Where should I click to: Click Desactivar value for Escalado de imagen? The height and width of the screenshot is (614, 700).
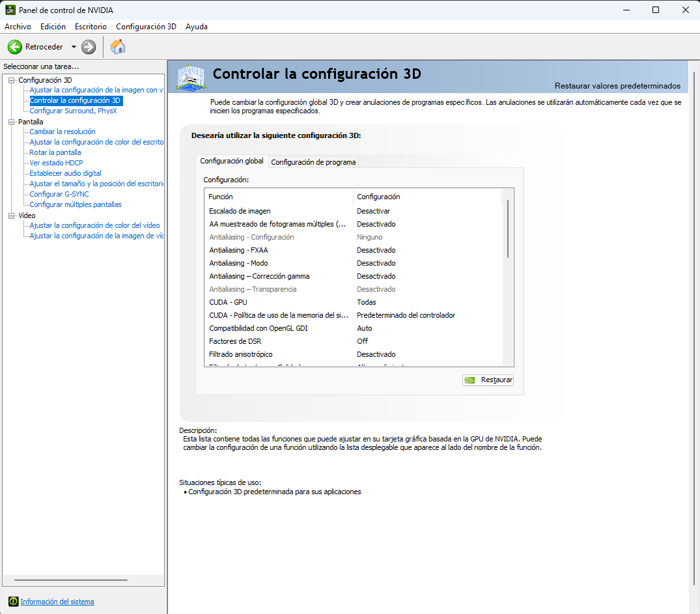373,211
